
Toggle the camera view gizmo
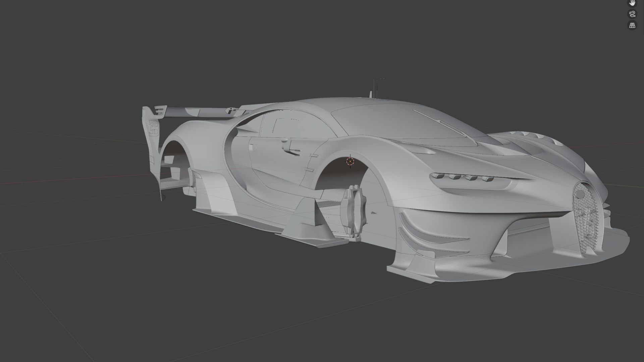pos(632,14)
